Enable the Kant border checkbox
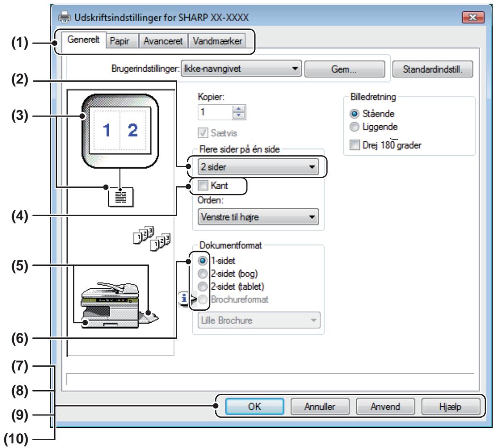 (203, 185)
